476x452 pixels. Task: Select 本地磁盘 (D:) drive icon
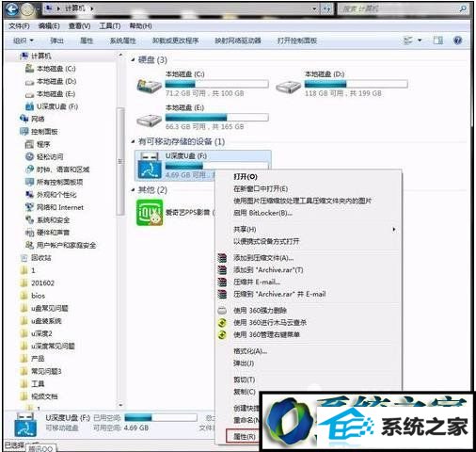(x=288, y=86)
